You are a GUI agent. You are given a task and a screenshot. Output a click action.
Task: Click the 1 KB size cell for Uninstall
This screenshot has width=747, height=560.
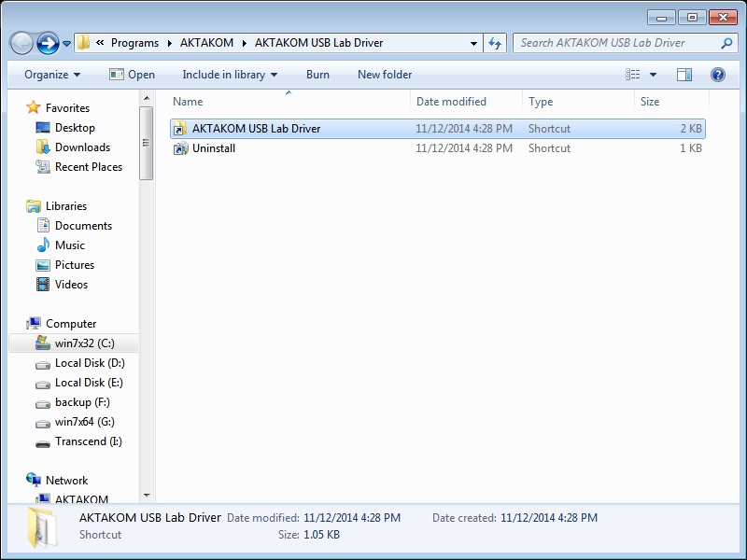691,148
